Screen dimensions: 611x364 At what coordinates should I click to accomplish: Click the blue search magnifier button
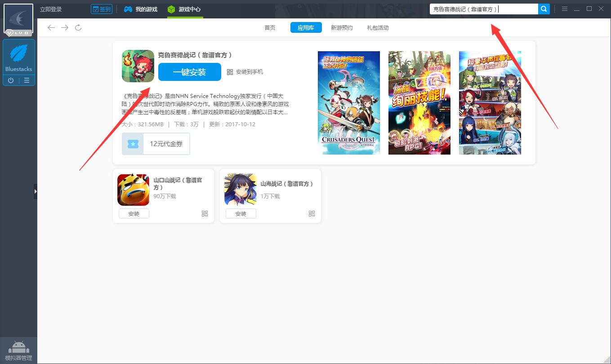tap(544, 9)
